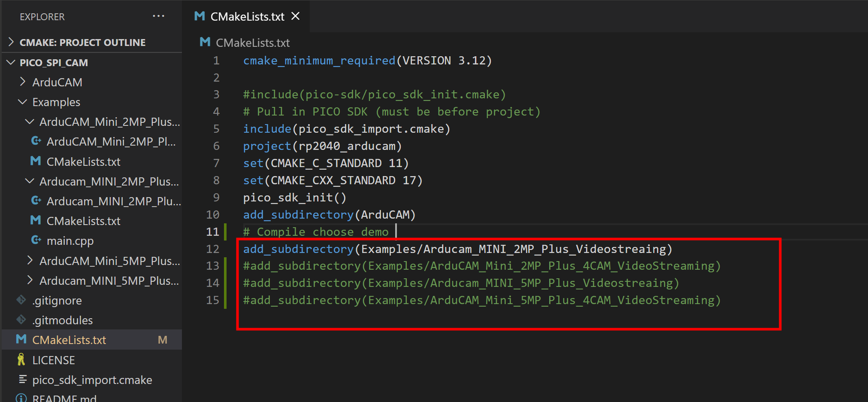Select the CMakeLists.txt editor tab
The height and width of the screenshot is (402, 868).
pyautogui.click(x=245, y=16)
